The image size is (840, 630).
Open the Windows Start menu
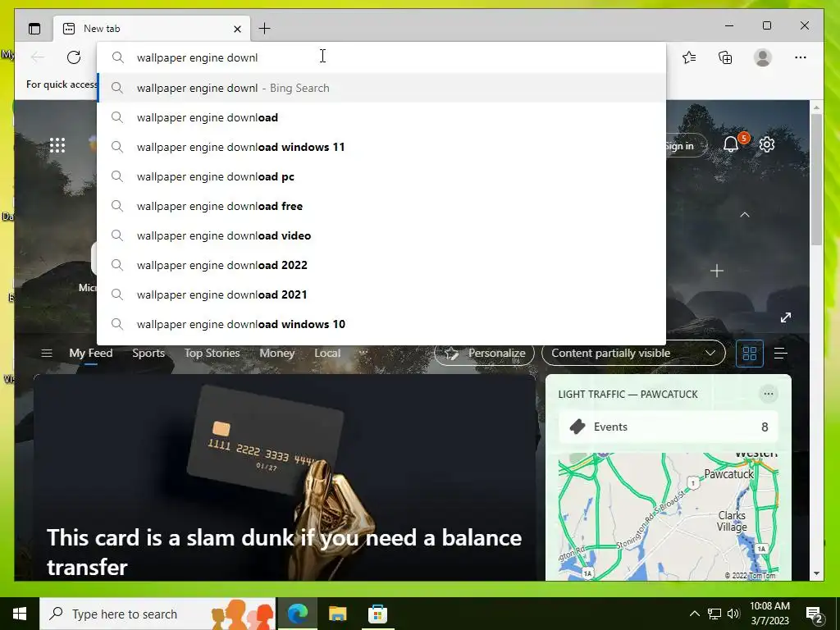tap(20, 614)
